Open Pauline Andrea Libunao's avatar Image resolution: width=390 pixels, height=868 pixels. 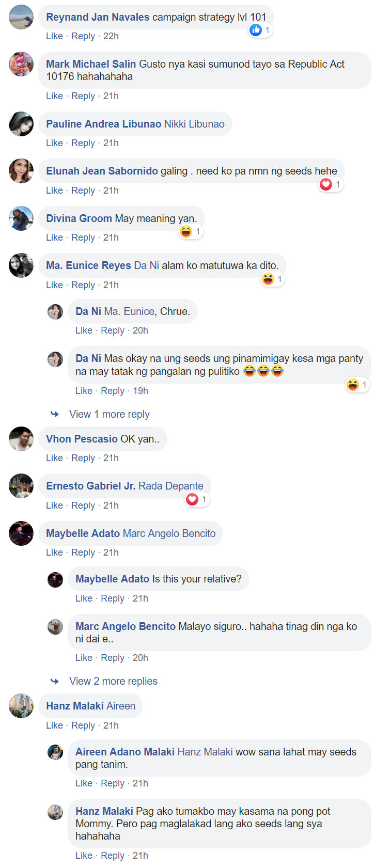[x=21, y=124]
